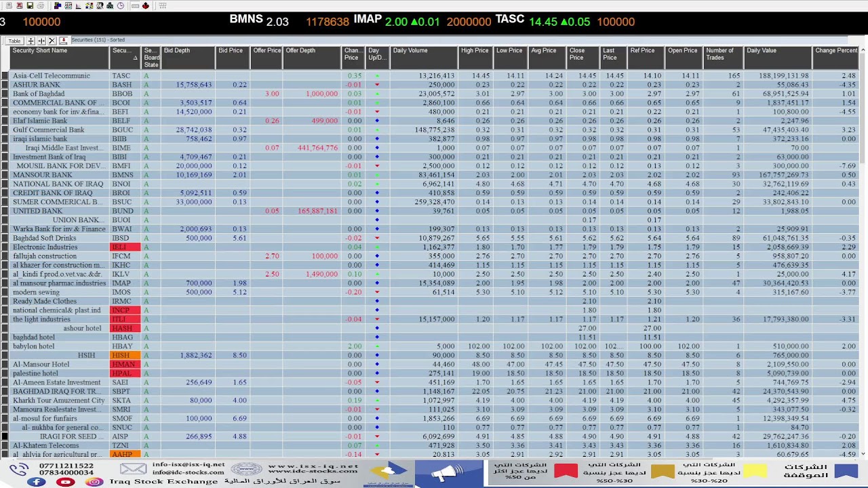Click the vertical resize arrows icon beside Table
This screenshot has width=868, height=488.
click(x=31, y=41)
